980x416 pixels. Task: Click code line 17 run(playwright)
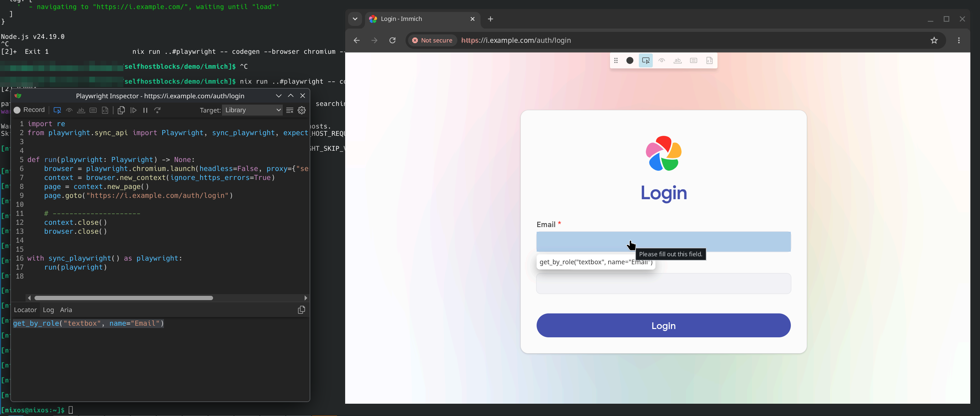[76, 268]
